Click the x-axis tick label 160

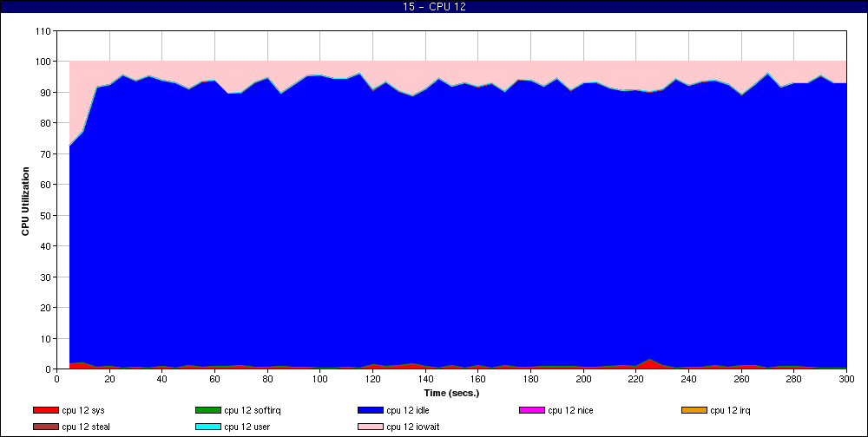[477, 379]
